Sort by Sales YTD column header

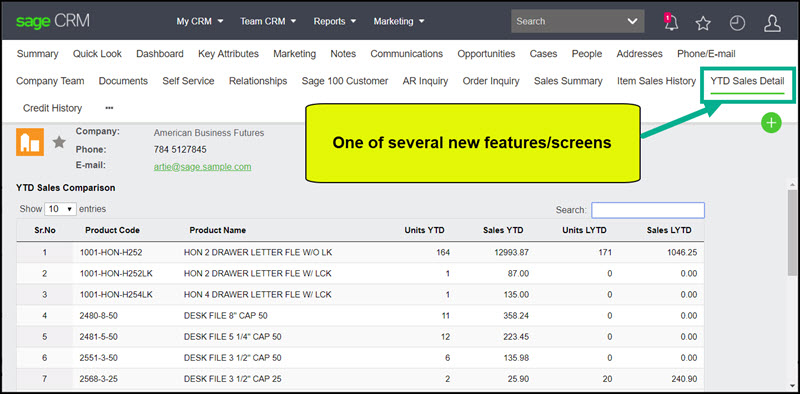[503, 230]
